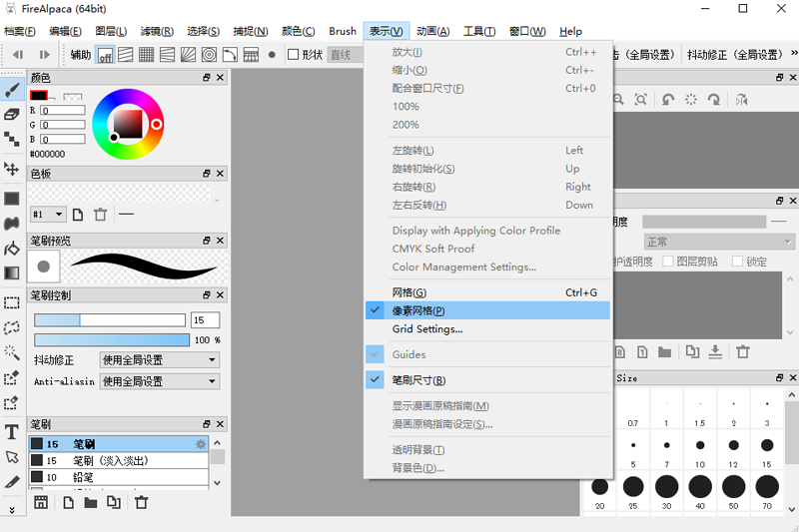Turn off snap with the off button
This screenshot has height=532, width=799.
coord(105,55)
